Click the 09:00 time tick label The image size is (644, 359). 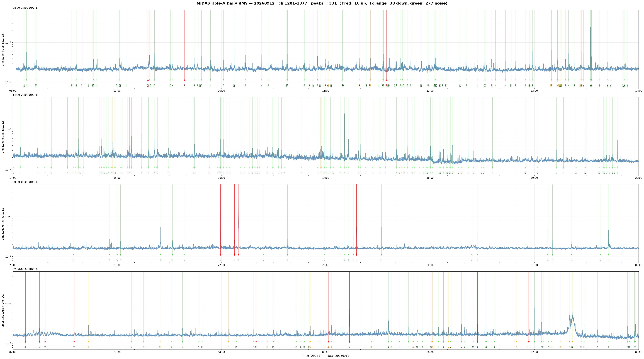click(117, 91)
